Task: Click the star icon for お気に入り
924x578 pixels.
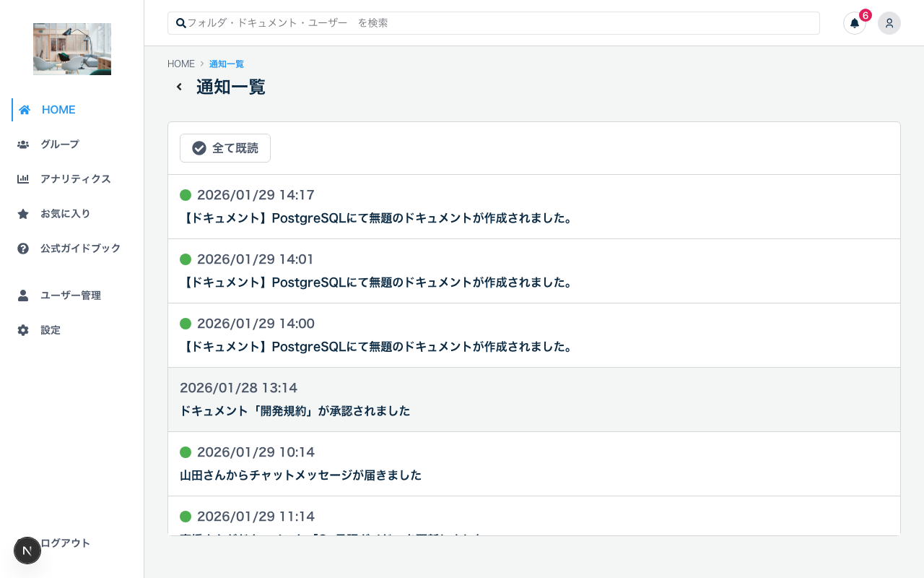Action: (x=24, y=213)
